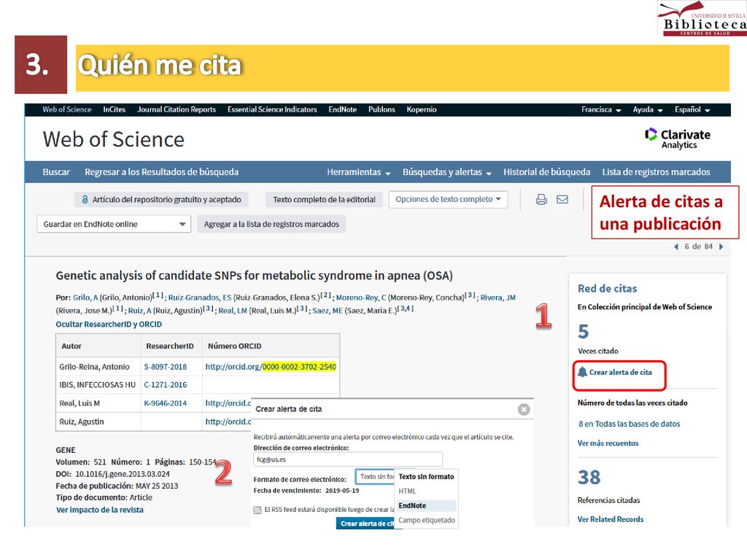Click the RSS feed icon
The height and width of the screenshot is (560, 747).
pyautogui.click(x=258, y=510)
